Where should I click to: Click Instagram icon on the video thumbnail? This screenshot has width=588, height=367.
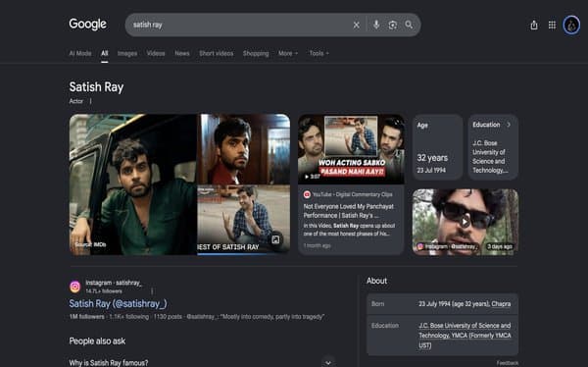[x=420, y=246]
